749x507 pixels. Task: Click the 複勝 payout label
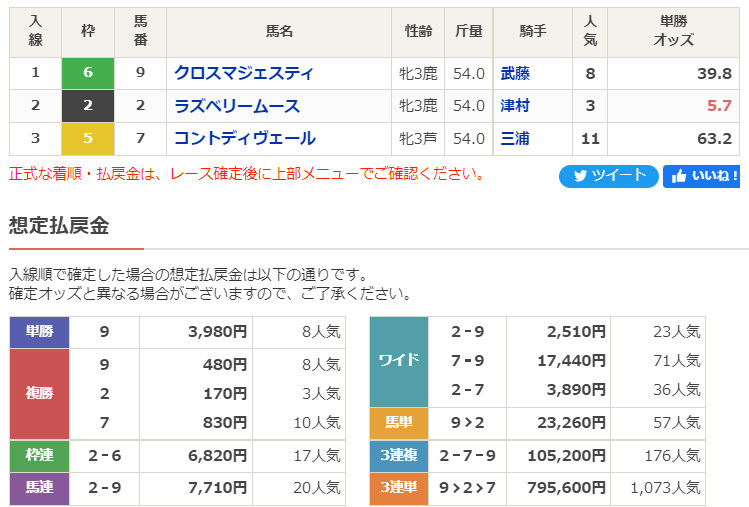pyautogui.click(x=40, y=393)
